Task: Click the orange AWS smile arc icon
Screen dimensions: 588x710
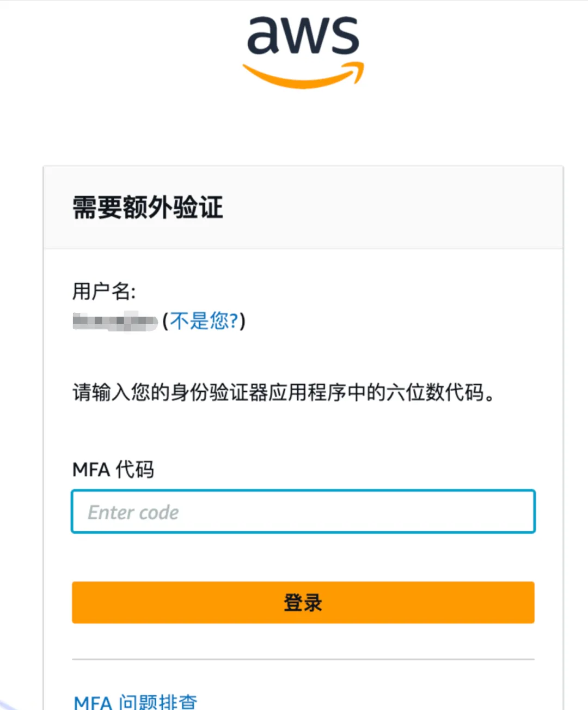Action: tap(303, 76)
